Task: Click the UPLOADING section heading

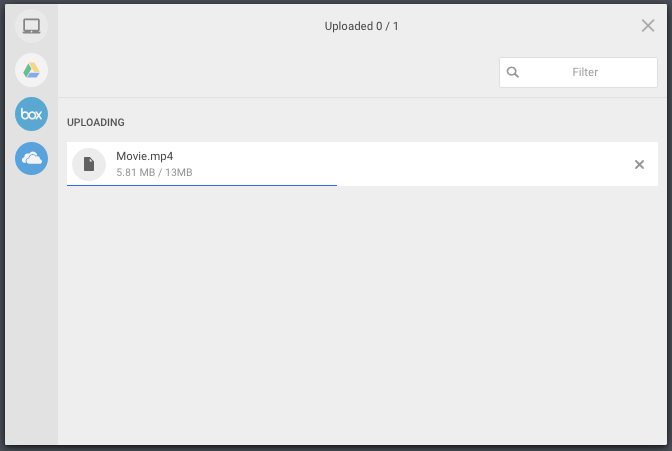Action: point(96,122)
